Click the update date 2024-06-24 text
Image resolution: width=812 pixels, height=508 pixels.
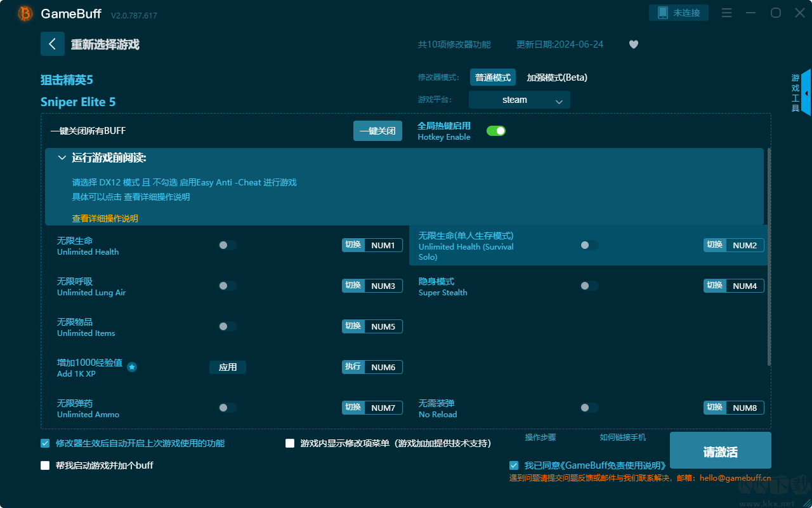(560, 44)
